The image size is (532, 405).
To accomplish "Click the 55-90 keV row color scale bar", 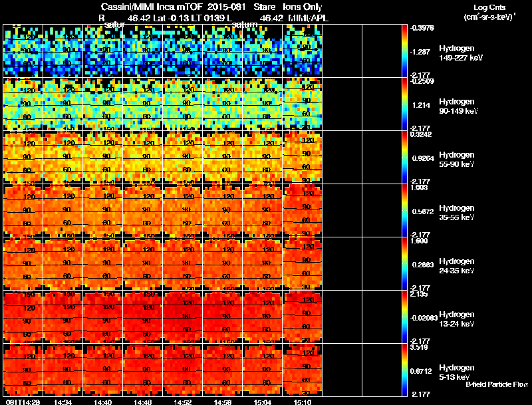I will click(x=404, y=158).
